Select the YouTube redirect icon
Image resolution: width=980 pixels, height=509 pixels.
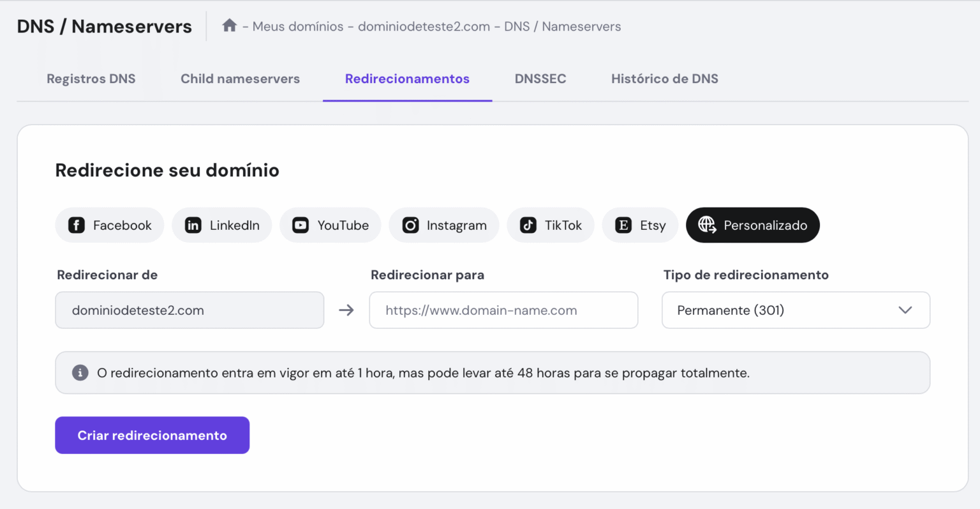click(x=330, y=225)
